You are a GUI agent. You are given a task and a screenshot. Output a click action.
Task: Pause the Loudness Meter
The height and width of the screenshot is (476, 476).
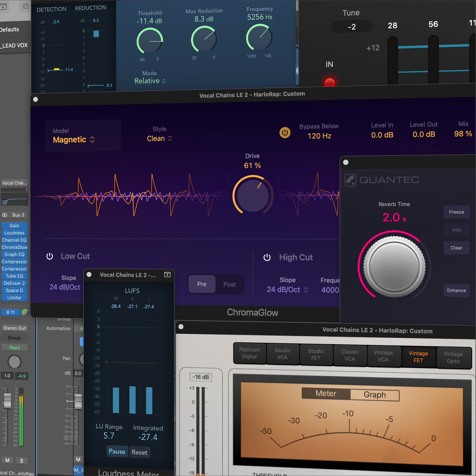117,451
